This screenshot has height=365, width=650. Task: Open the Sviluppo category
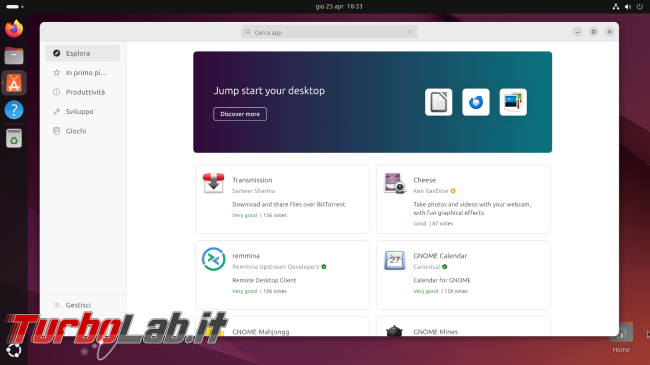coord(83,111)
